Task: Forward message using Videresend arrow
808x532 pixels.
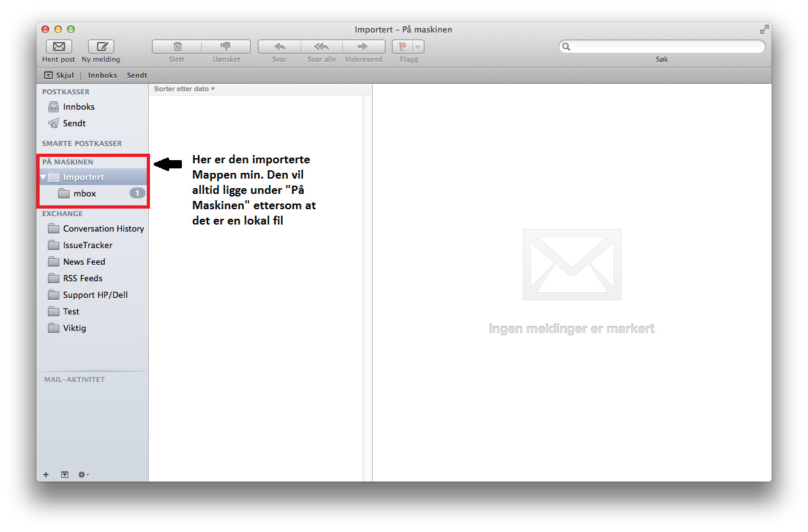Action: click(363, 47)
